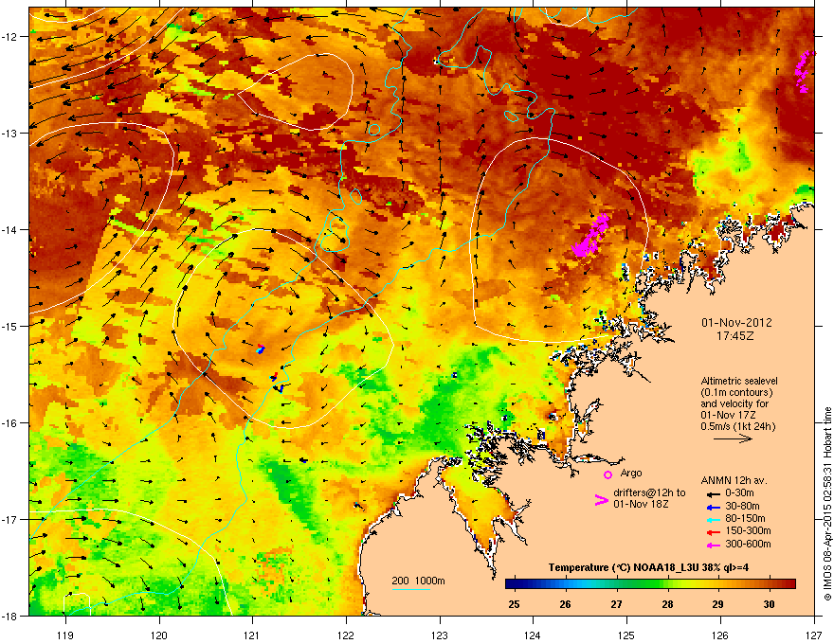
Task: Click the '01-Nov 18Z' drifter legend text
Action: click(x=641, y=504)
